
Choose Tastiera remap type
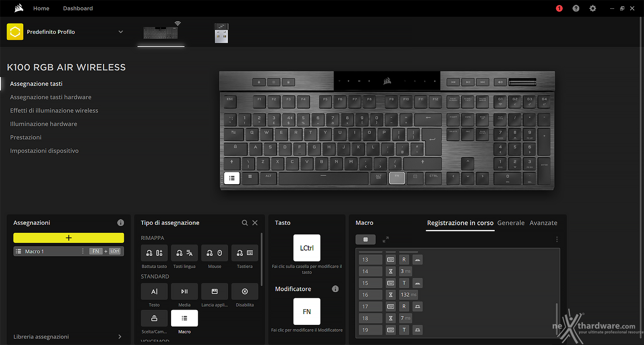[245, 253]
